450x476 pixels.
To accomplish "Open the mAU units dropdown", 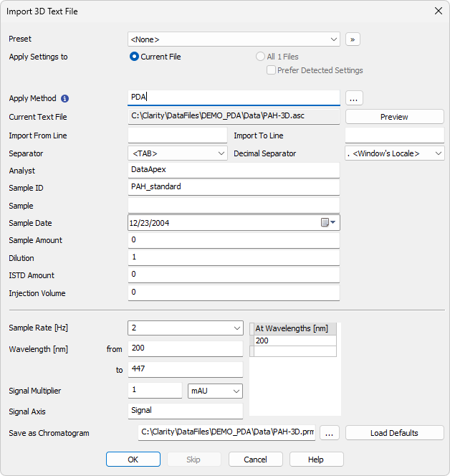I will [215, 391].
